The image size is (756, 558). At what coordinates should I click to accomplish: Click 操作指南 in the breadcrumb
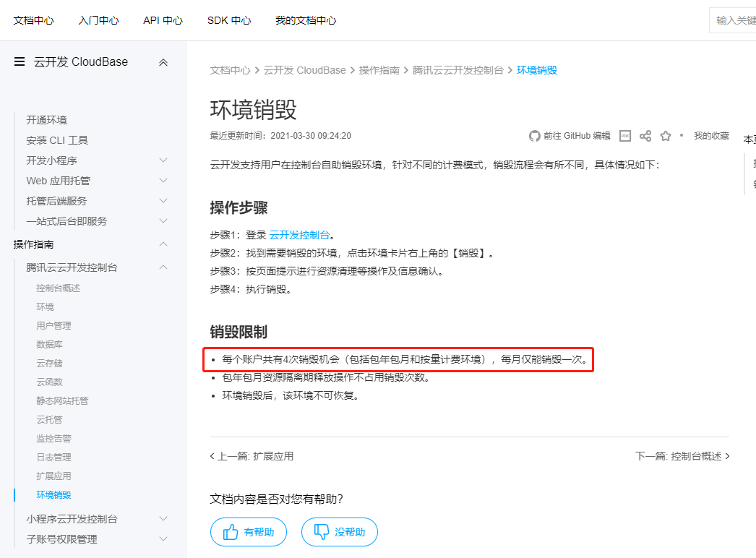tap(379, 70)
